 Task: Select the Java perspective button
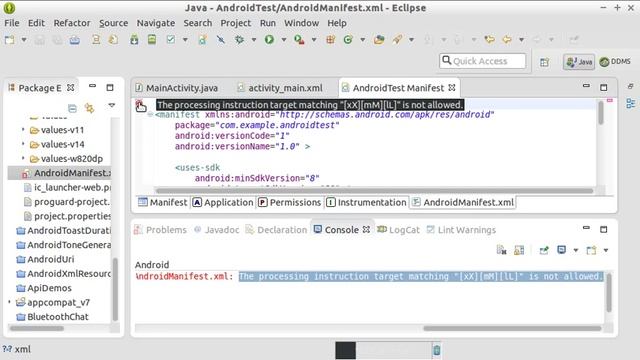579,62
